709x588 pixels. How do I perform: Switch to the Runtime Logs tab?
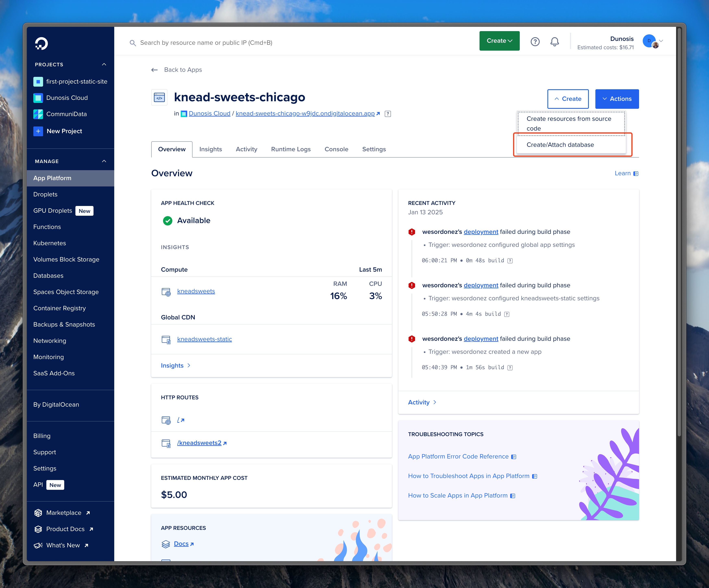pyautogui.click(x=290, y=149)
